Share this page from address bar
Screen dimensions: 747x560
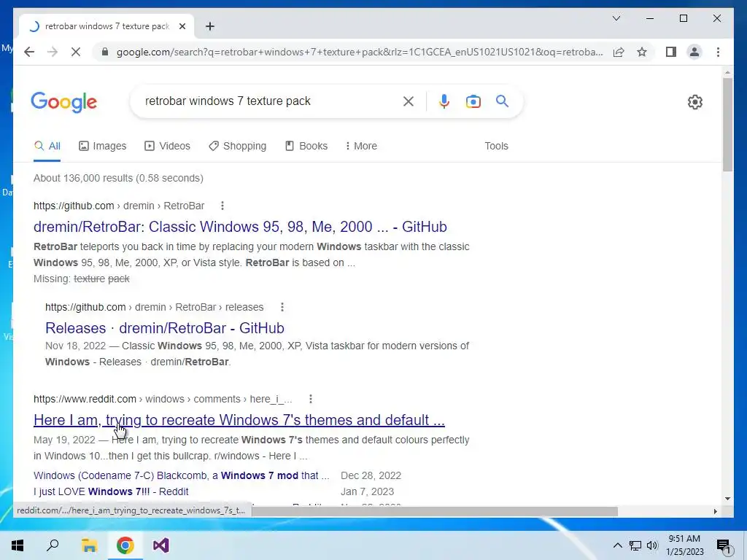click(x=619, y=52)
